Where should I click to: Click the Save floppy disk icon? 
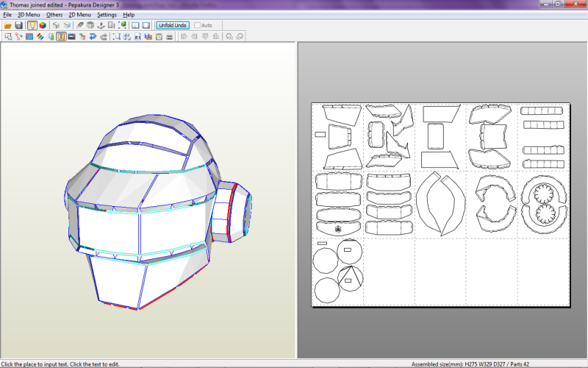pos(18,25)
